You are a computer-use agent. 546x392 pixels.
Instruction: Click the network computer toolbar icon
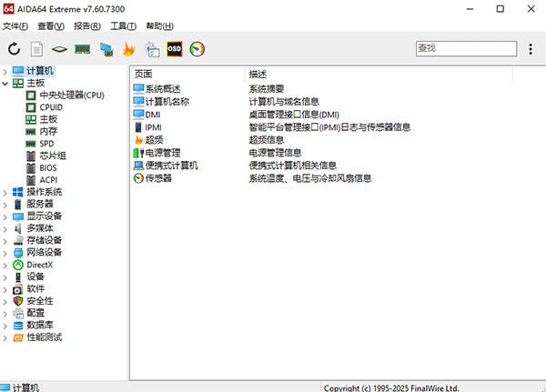click(106, 49)
